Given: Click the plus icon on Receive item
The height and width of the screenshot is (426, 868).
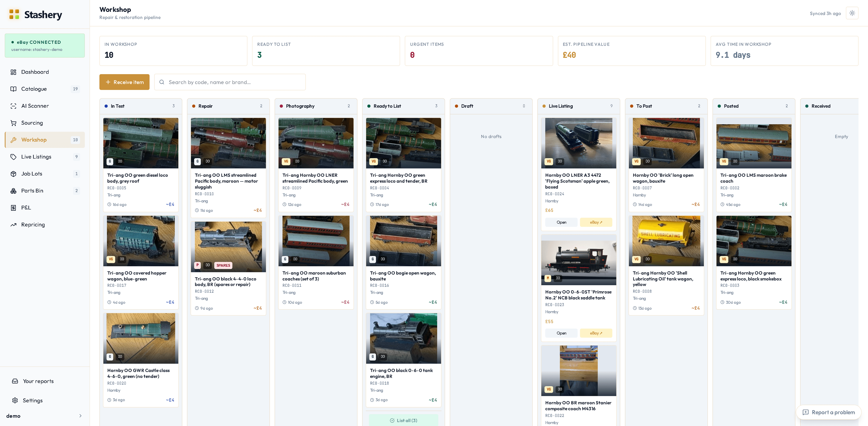Looking at the screenshot, I should coord(108,82).
